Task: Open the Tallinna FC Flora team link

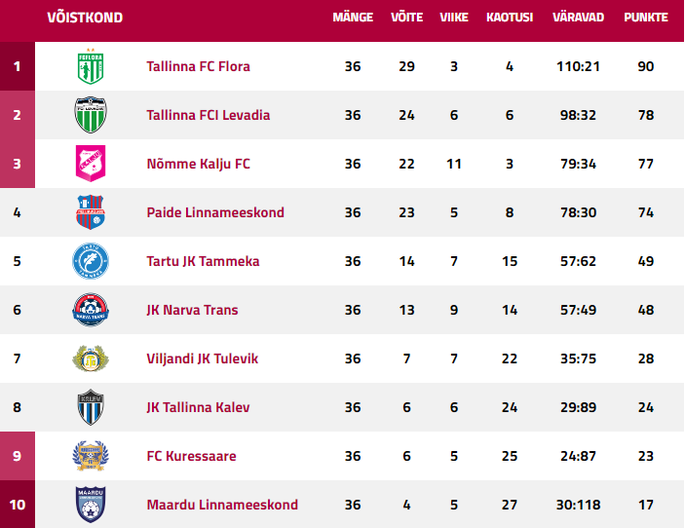Action: pyautogui.click(x=198, y=66)
